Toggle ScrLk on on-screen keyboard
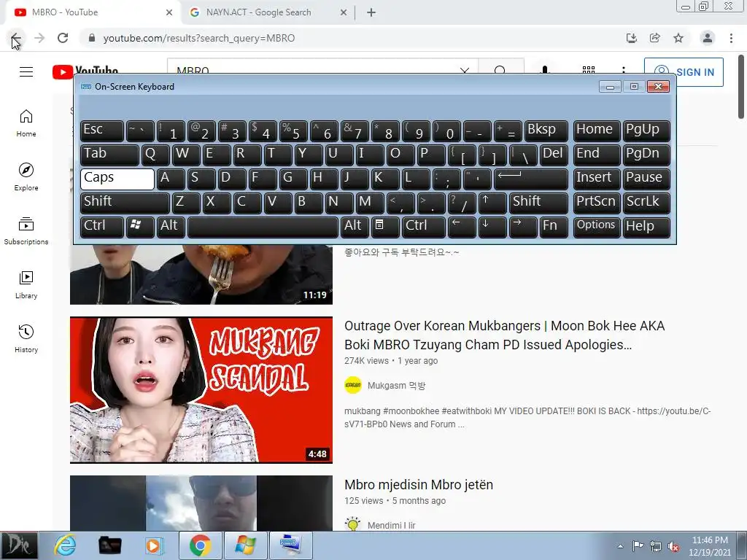 tap(646, 203)
